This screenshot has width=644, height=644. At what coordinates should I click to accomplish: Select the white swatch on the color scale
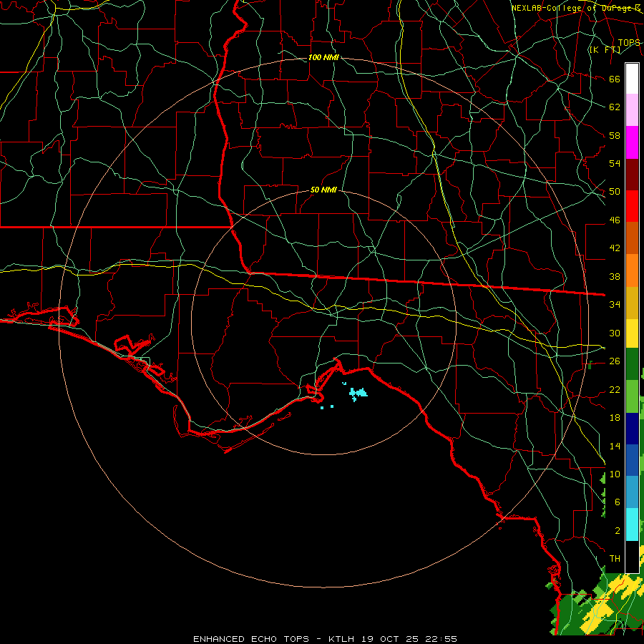(x=632, y=79)
